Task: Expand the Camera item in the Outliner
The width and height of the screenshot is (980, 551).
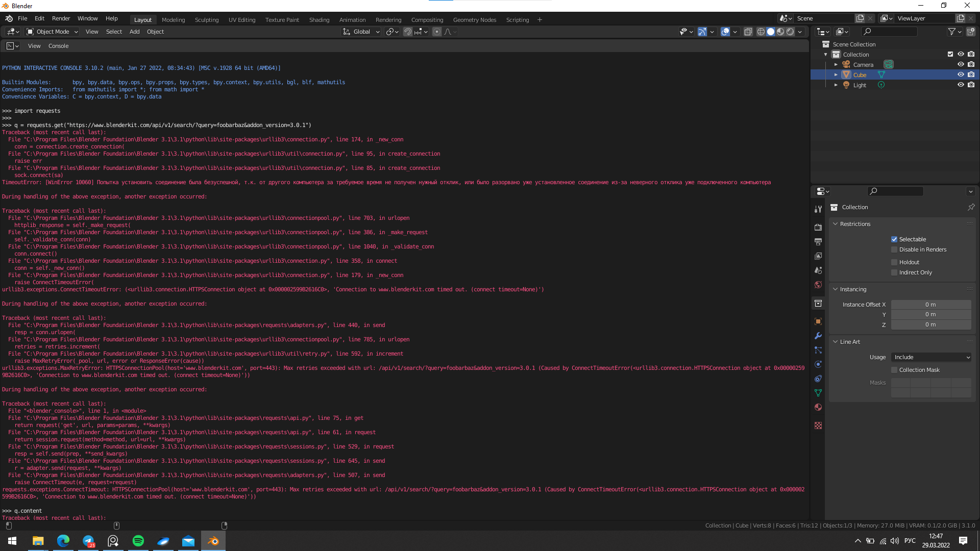Action: pos(836,64)
